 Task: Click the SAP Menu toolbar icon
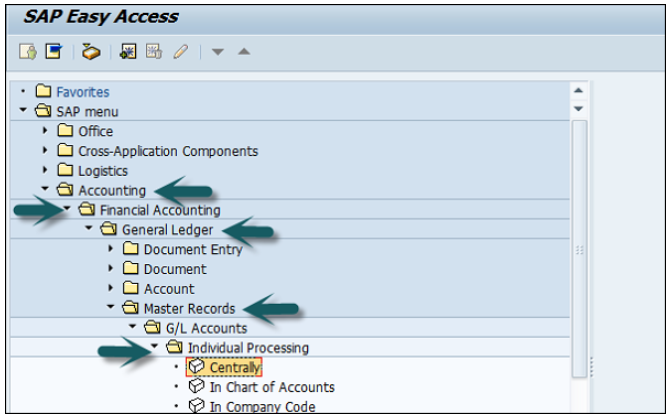tap(53, 51)
